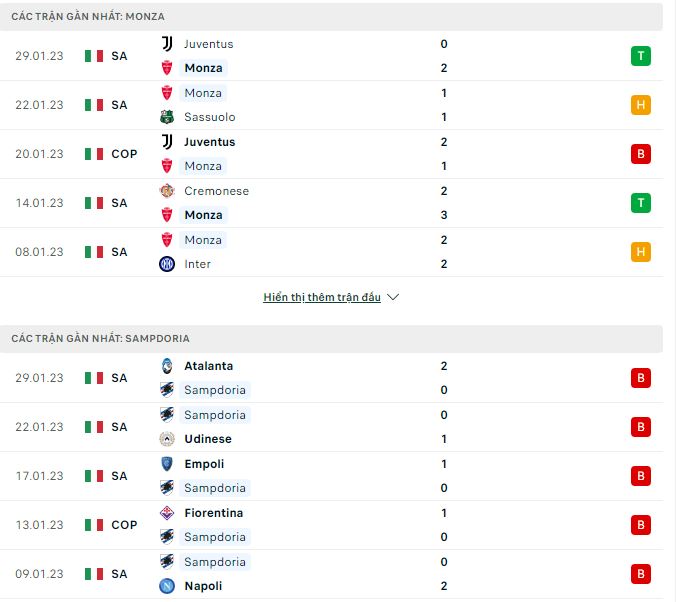Screen dimensions: 676x602
Task: Click the Italy flag on the 20.01.23 COP match
Action: coord(94,154)
